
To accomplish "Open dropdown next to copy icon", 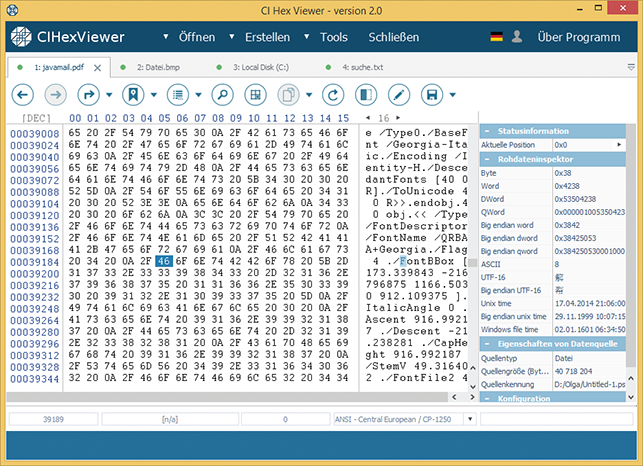I will click(309, 95).
